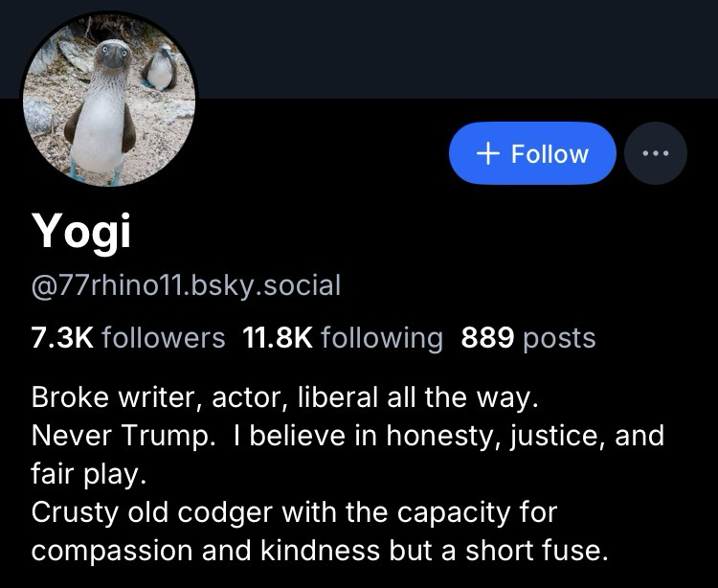Click the blue Follow button

pyautogui.click(x=532, y=153)
